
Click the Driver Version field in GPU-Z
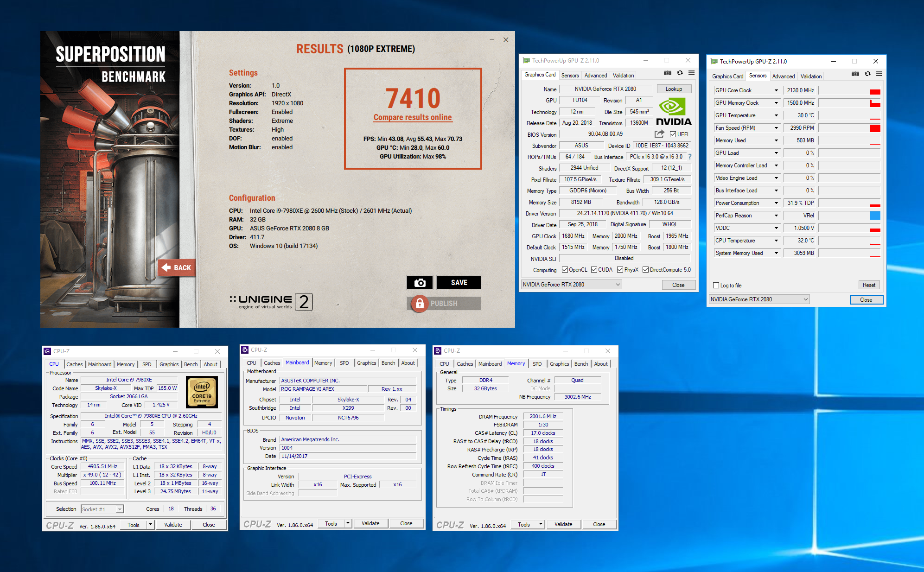point(624,213)
